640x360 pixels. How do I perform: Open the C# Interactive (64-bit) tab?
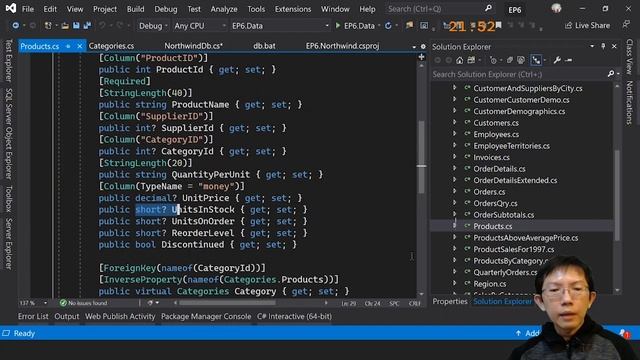tap(294, 316)
